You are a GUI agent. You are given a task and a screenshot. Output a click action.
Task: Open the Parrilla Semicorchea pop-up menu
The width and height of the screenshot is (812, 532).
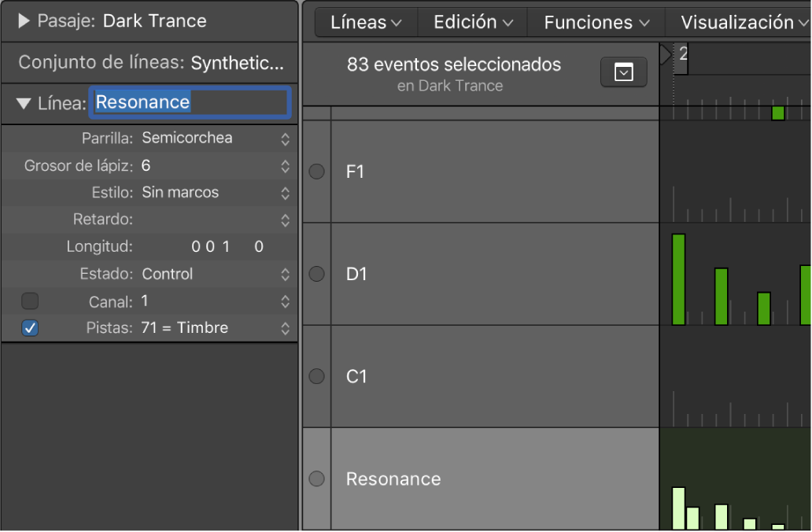[216, 139]
